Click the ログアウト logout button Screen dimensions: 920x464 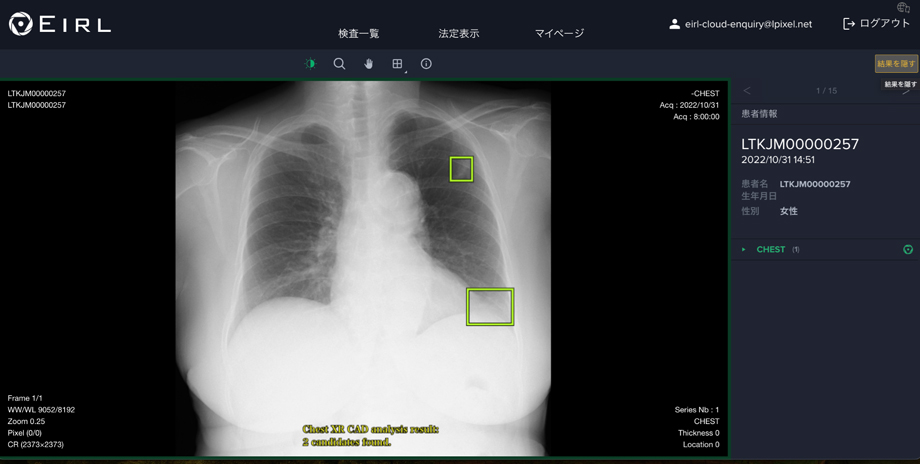click(876, 24)
